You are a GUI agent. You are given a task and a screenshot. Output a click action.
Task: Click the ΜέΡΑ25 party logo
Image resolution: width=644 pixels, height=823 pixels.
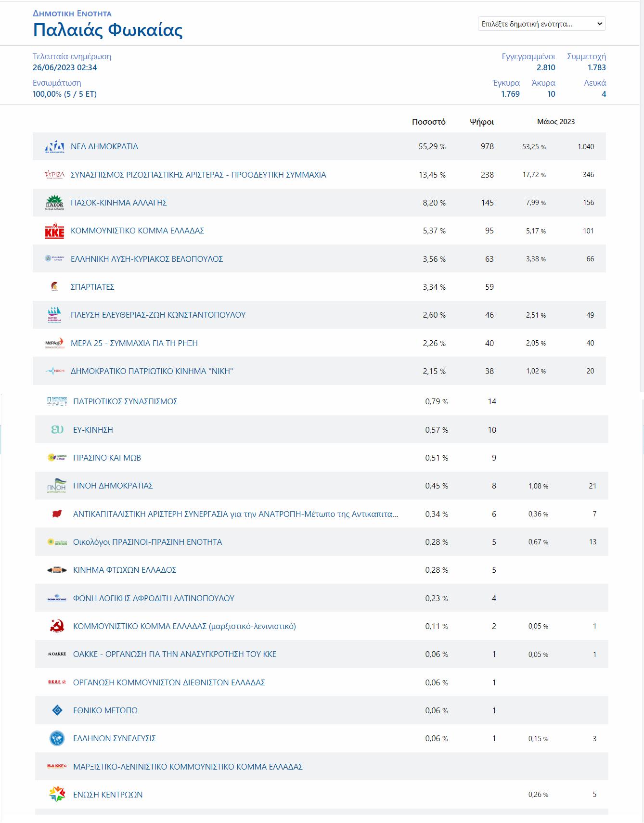pos(54,343)
